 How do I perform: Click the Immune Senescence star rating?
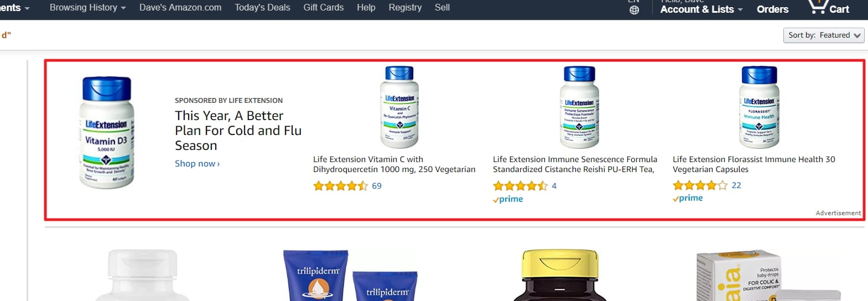tap(520, 186)
